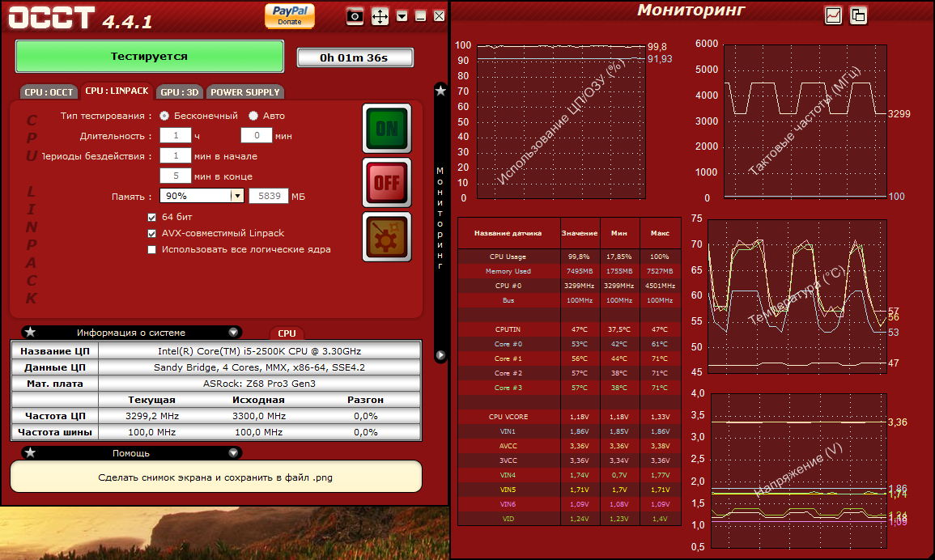The image size is (935, 560).
Task: Click the ASRock: Z68 Pro3 Gen3 cell
Action: tap(259, 384)
